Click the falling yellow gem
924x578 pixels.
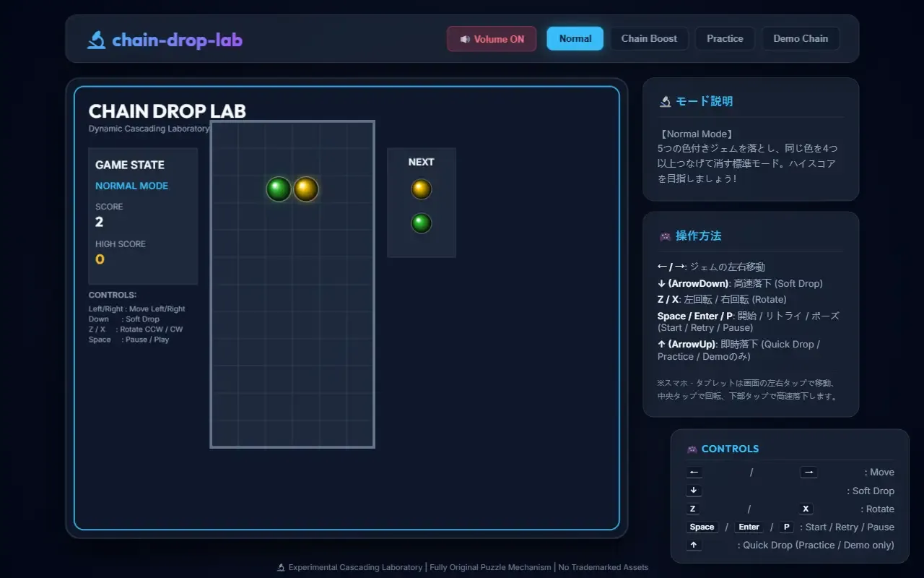point(306,189)
